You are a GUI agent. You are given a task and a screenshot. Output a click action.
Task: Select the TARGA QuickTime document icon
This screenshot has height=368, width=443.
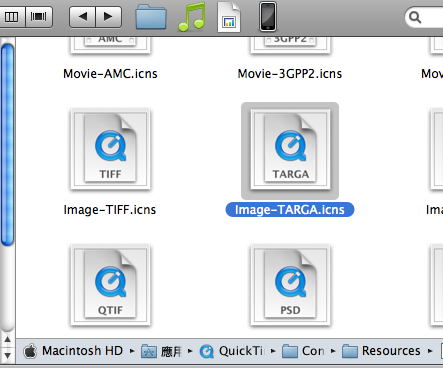290,149
